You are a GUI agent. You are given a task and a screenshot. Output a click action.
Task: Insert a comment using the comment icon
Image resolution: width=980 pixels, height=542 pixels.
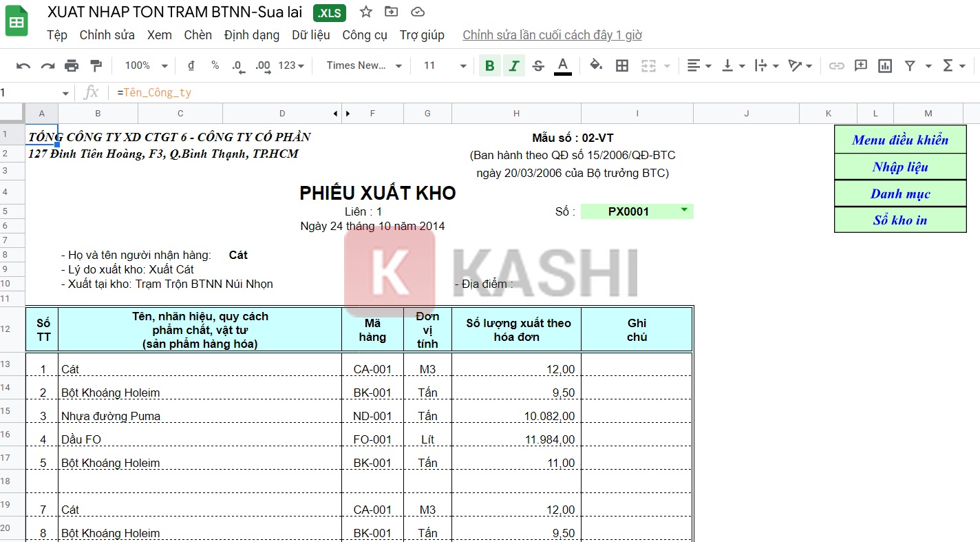[x=860, y=65]
